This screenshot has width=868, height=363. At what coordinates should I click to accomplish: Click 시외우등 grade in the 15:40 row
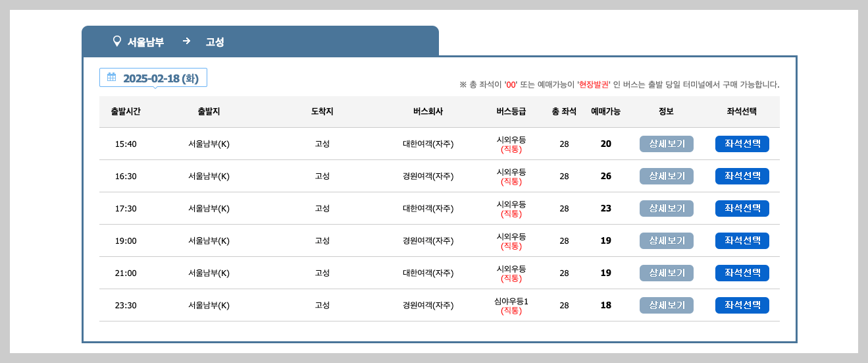[x=511, y=140]
